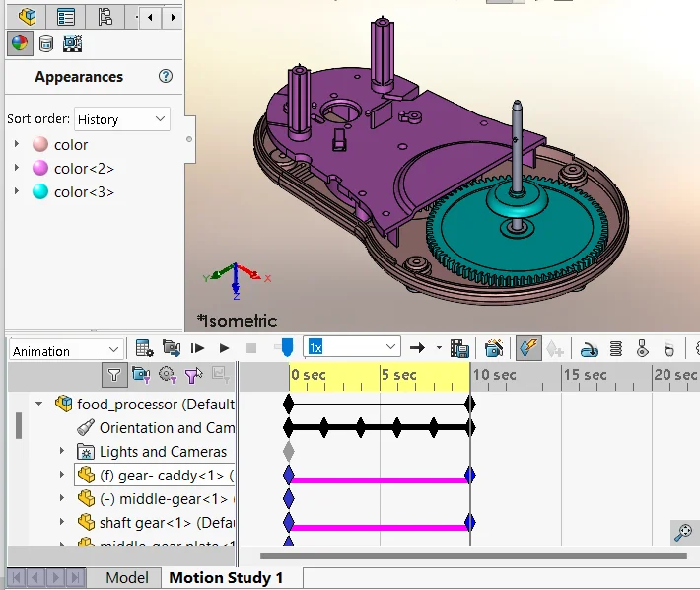Image resolution: width=700 pixels, height=590 pixels.
Task: Toggle the filter animated funnel icon
Action: (x=140, y=375)
